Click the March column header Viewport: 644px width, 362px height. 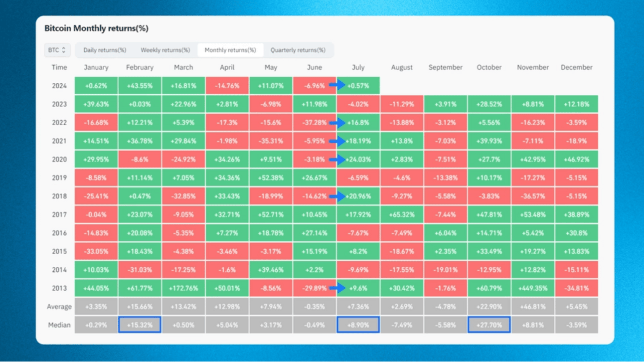coord(183,67)
